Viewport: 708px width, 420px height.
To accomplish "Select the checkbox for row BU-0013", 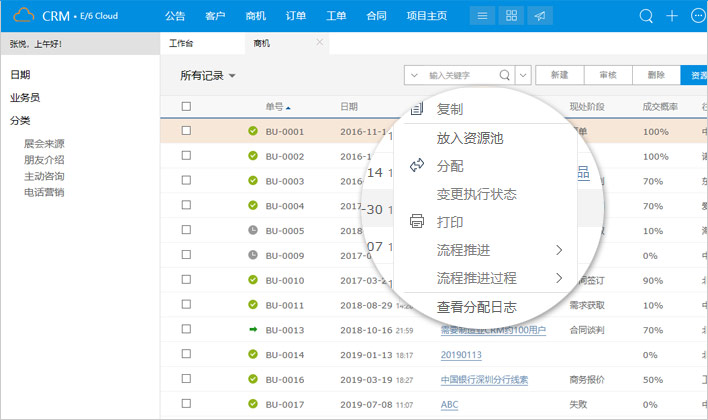I will click(186, 330).
